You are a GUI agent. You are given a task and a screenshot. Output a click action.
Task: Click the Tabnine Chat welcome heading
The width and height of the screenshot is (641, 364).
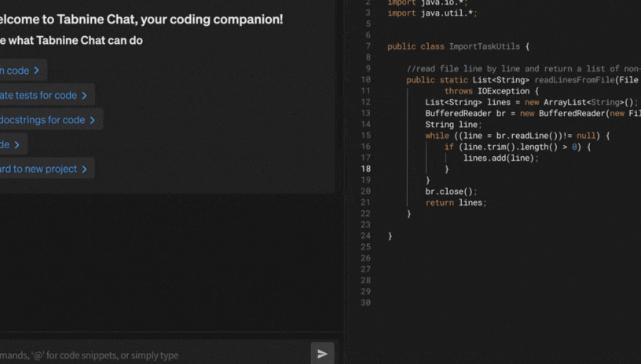coord(141,20)
